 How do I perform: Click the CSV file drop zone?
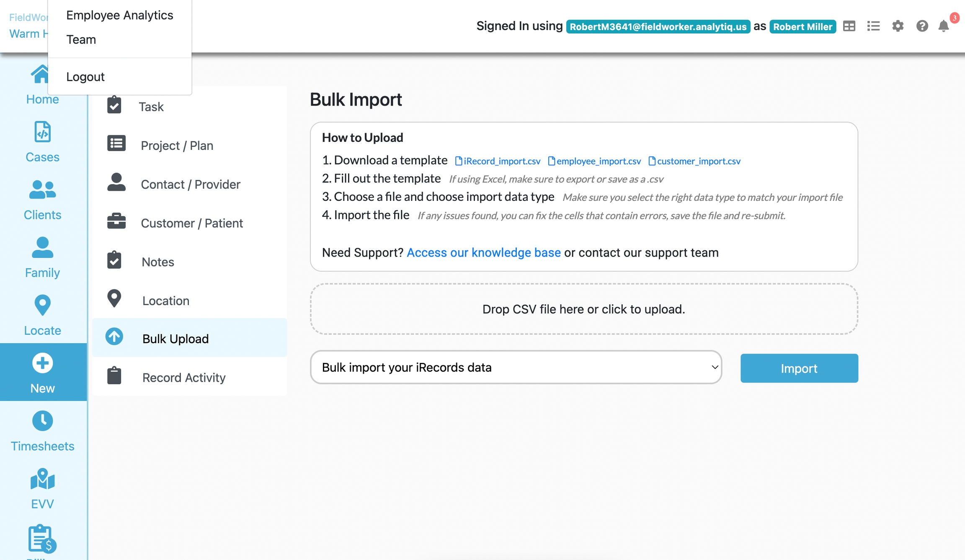583,309
